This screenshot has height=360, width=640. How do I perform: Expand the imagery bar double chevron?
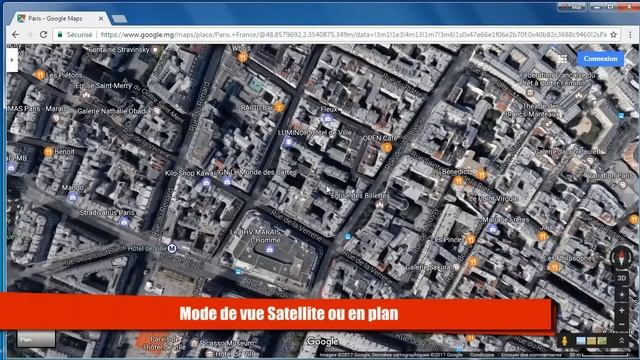pos(622,340)
